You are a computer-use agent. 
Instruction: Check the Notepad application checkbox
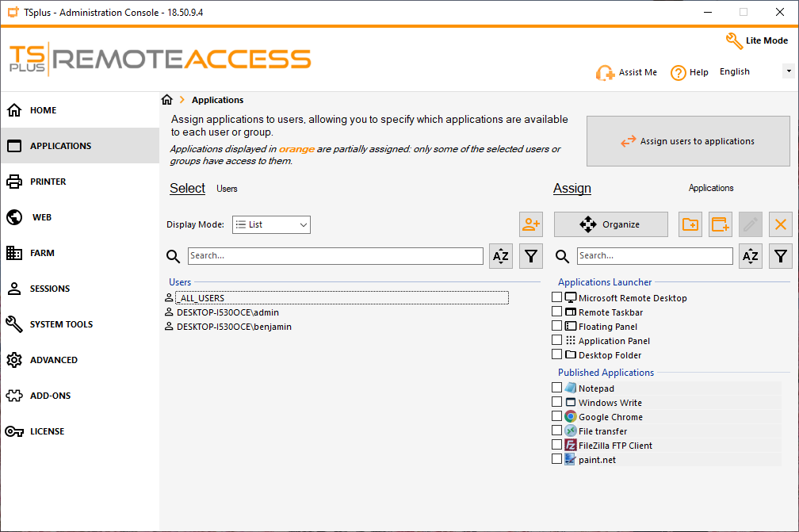(x=556, y=388)
